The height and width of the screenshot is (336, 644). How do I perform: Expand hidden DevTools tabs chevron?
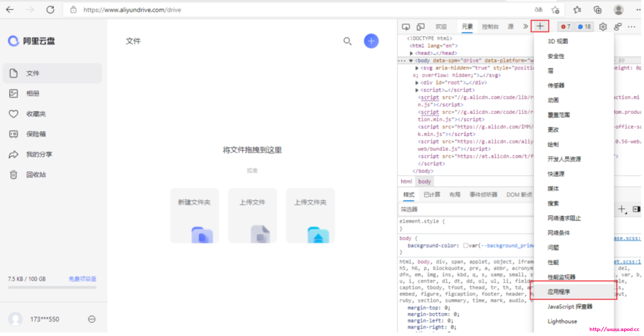pos(525,26)
